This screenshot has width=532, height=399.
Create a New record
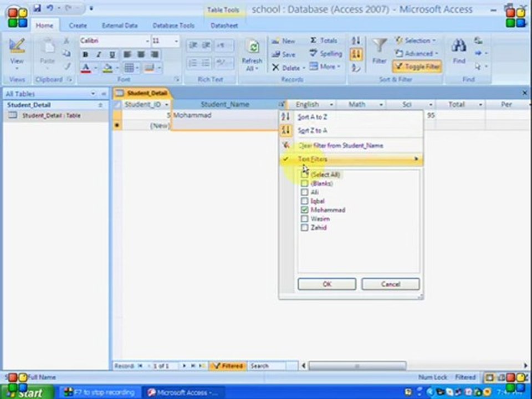(x=284, y=41)
